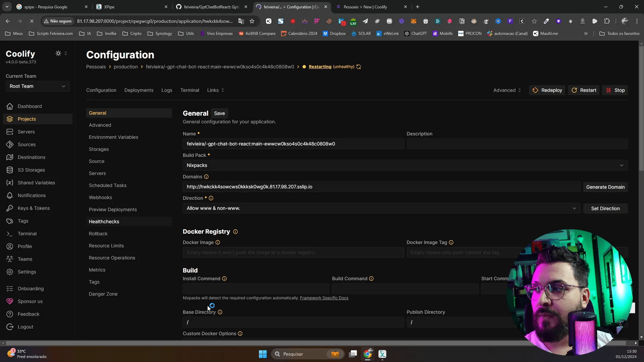Click the Notifications bell icon
This screenshot has height=362, width=644.
[x=10, y=195]
